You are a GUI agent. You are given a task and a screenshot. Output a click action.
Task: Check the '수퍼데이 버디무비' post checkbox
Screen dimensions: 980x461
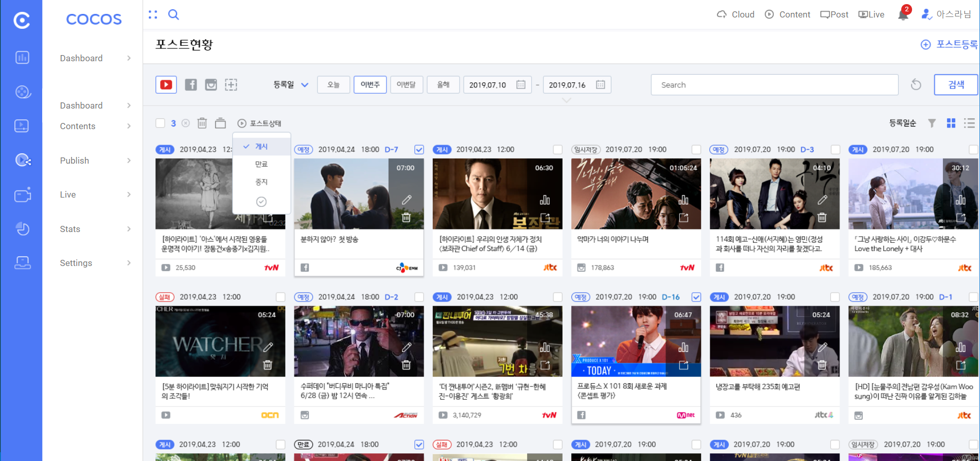(419, 297)
